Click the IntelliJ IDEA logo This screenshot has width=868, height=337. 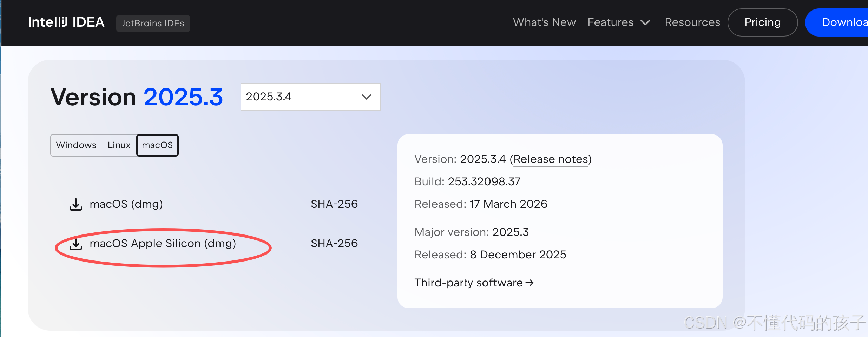[x=66, y=22]
